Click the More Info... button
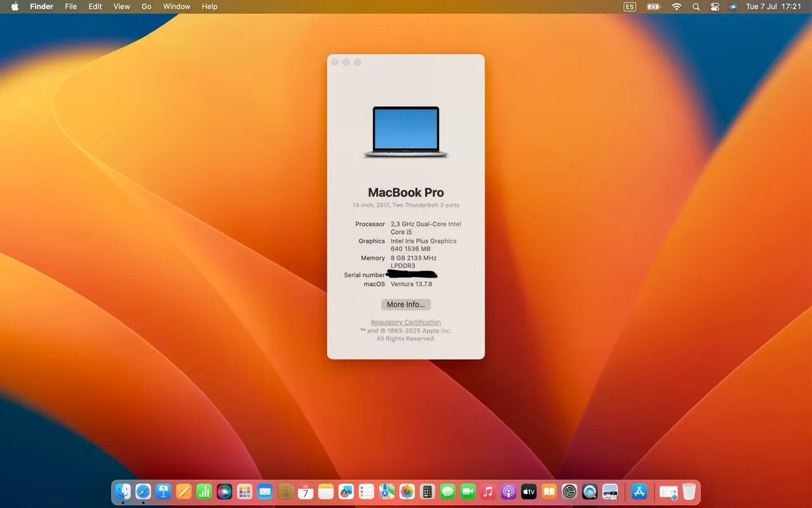The image size is (812, 508). [x=406, y=304]
